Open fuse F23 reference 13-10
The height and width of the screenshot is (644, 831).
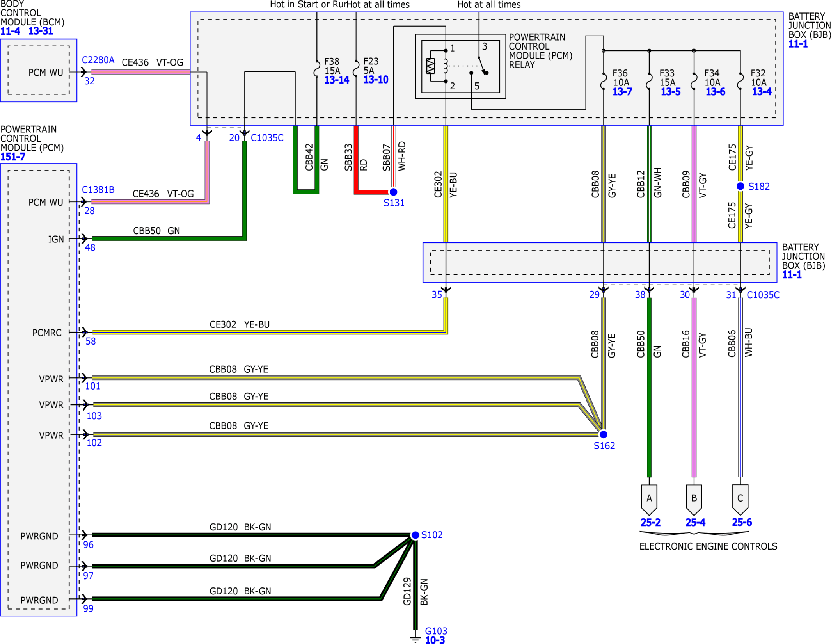[x=376, y=80]
